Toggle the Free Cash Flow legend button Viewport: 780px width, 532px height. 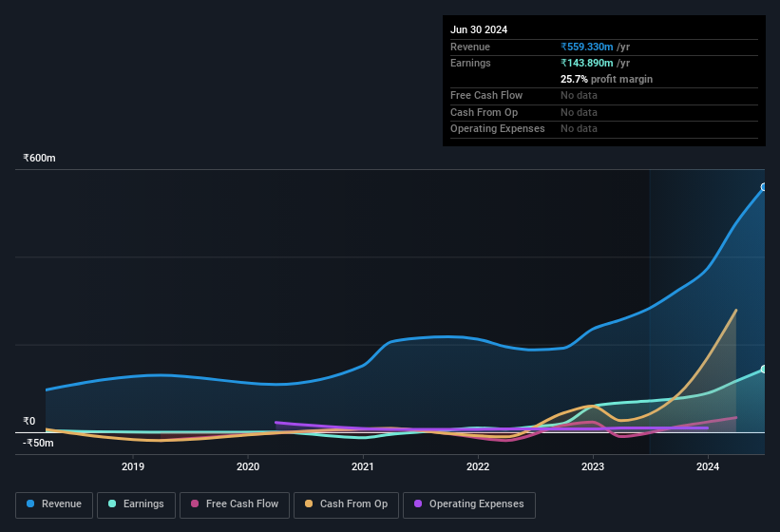235,504
